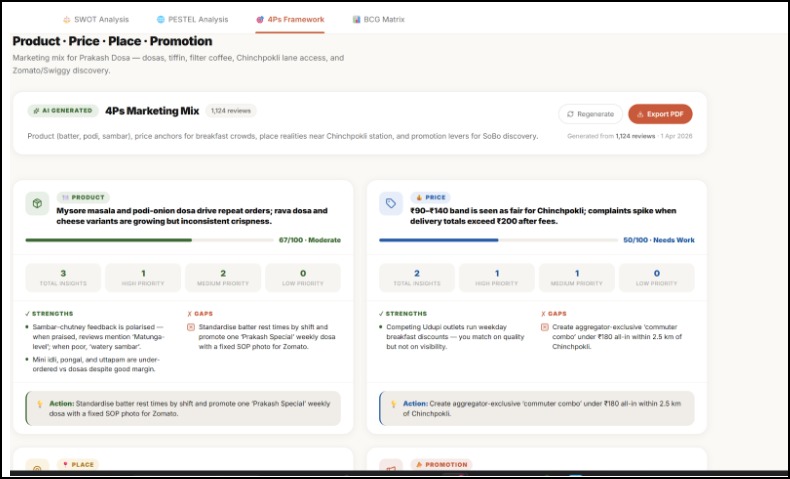Click the 4Ps Marketing Mix title
Screen dimensions: 790x479
[x=152, y=111]
